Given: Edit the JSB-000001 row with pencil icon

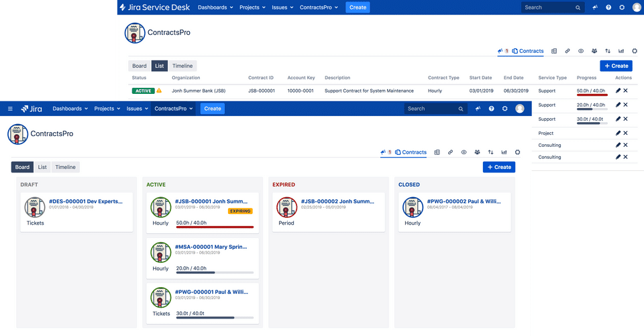Looking at the screenshot, I should coord(618,91).
